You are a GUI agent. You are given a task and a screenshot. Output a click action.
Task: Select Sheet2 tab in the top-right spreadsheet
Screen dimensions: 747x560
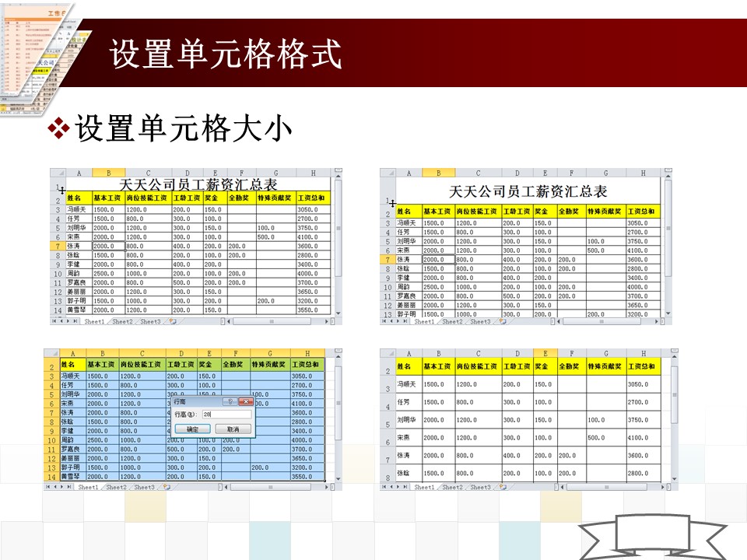point(452,321)
